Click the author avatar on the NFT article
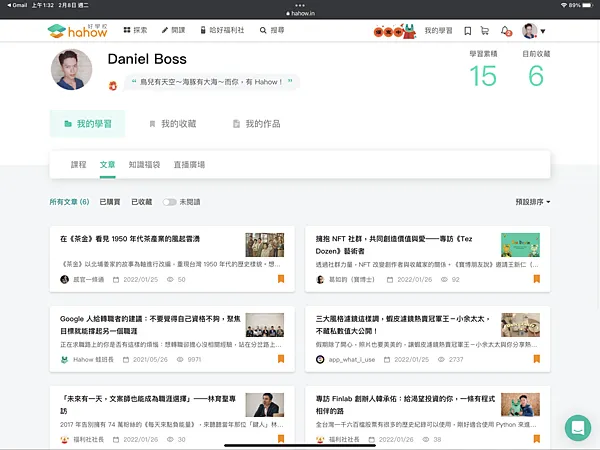This screenshot has width=600, height=450. (x=320, y=279)
